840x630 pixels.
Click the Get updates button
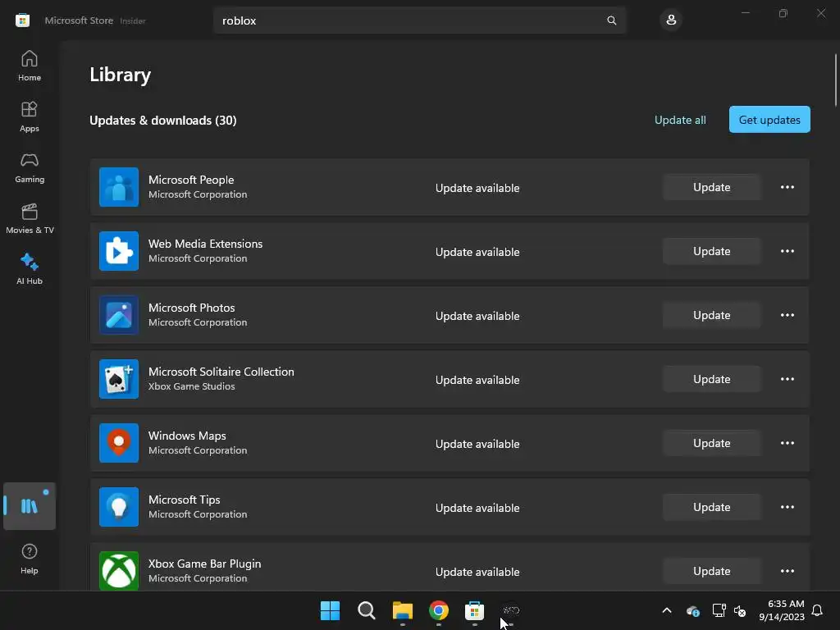(x=769, y=120)
